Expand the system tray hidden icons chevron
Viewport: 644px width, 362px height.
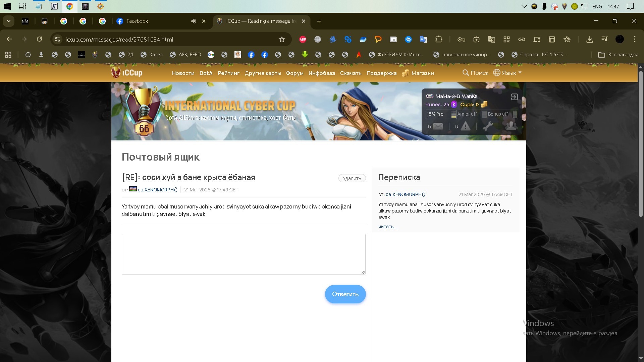click(x=524, y=6)
